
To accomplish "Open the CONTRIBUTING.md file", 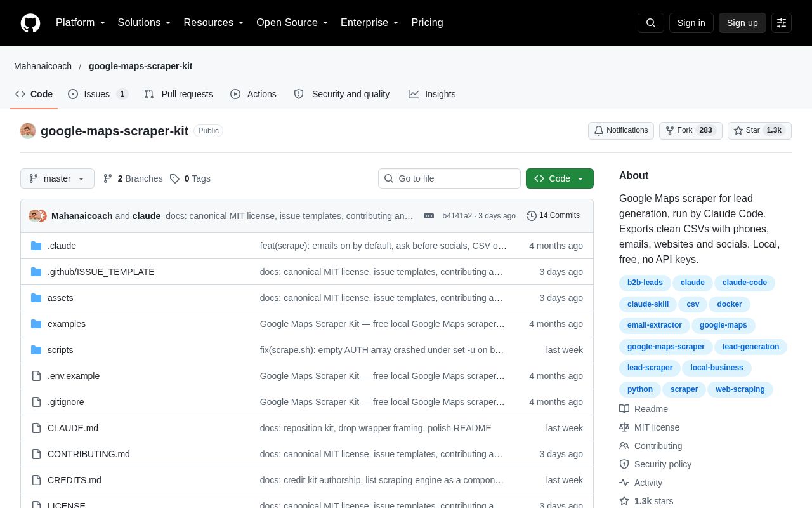I will (89, 454).
